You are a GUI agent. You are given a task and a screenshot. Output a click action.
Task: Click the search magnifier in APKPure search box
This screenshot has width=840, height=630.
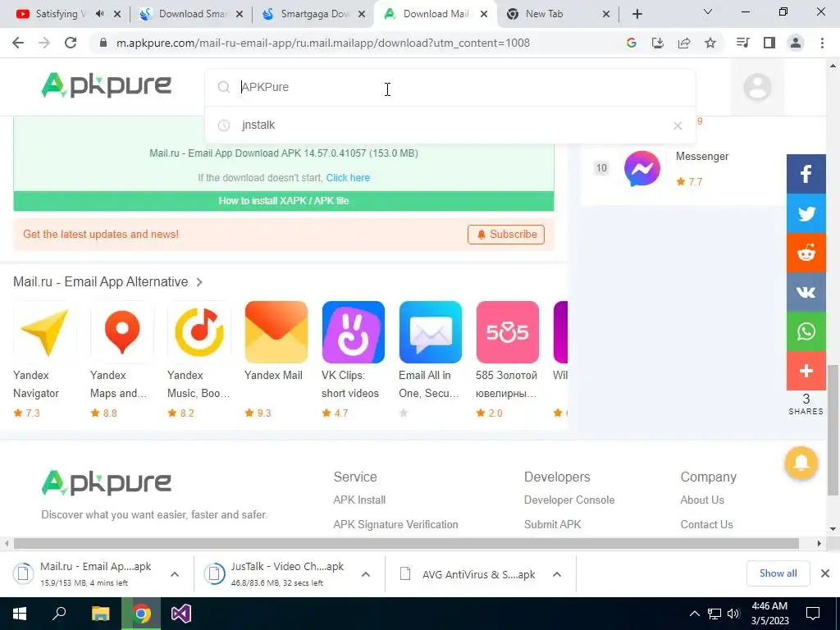point(224,87)
